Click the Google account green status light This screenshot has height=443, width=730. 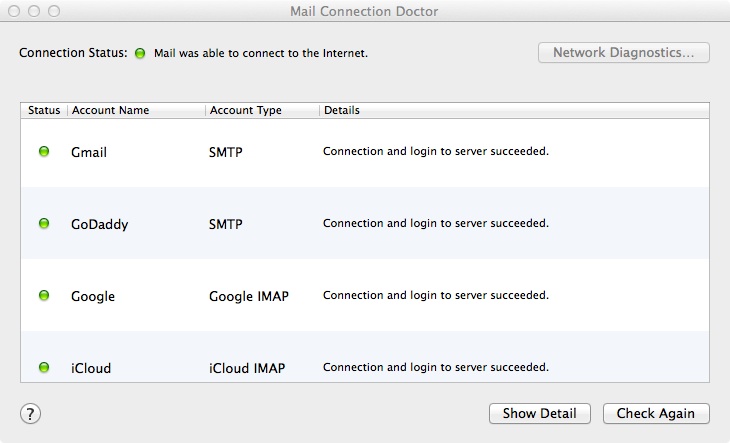point(44,296)
